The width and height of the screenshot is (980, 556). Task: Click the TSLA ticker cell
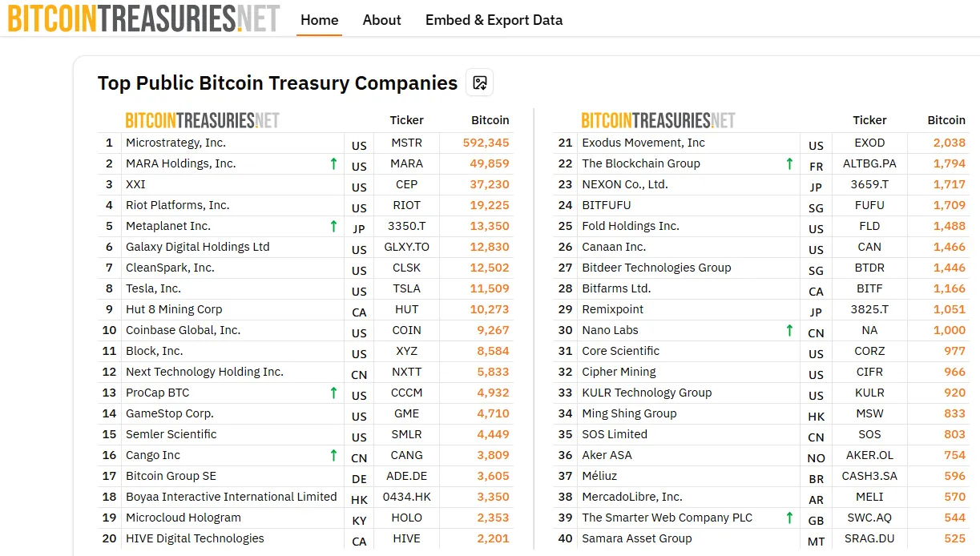pos(406,288)
